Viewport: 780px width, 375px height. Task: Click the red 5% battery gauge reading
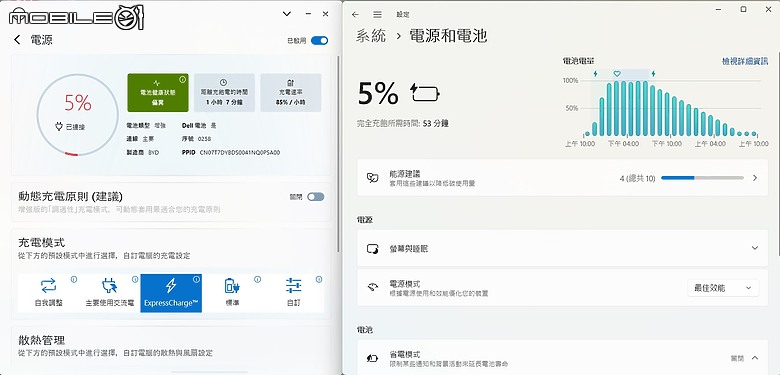[78, 103]
